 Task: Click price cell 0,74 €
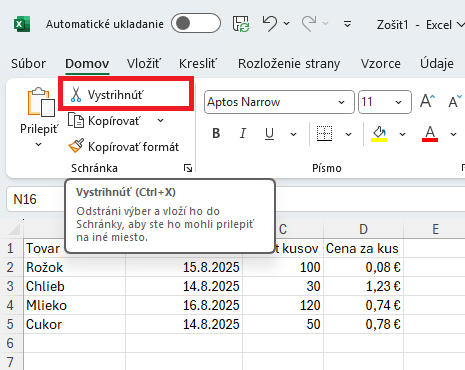pyautogui.click(x=363, y=305)
